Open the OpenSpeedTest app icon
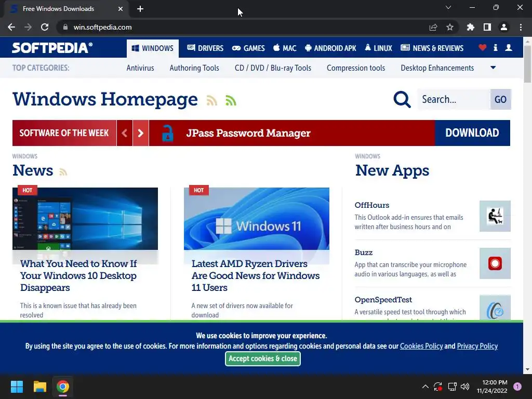This screenshot has width=532, height=399. point(495,308)
